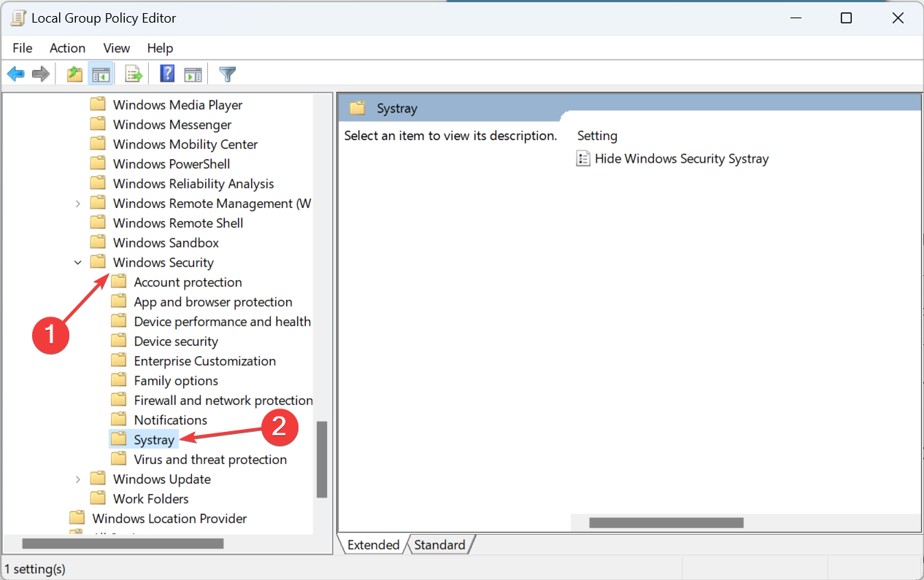Image resolution: width=924 pixels, height=580 pixels.
Task: Select the Family options folder icon
Action: pyautogui.click(x=119, y=380)
